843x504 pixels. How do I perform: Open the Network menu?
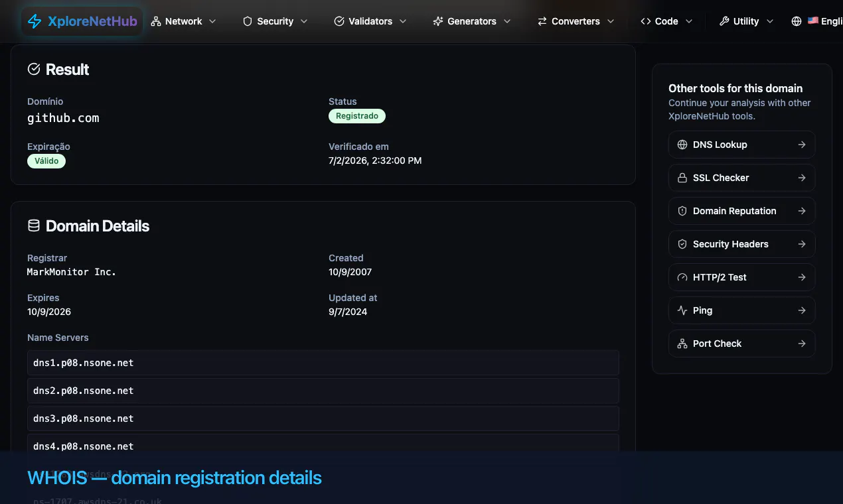pos(184,21)
